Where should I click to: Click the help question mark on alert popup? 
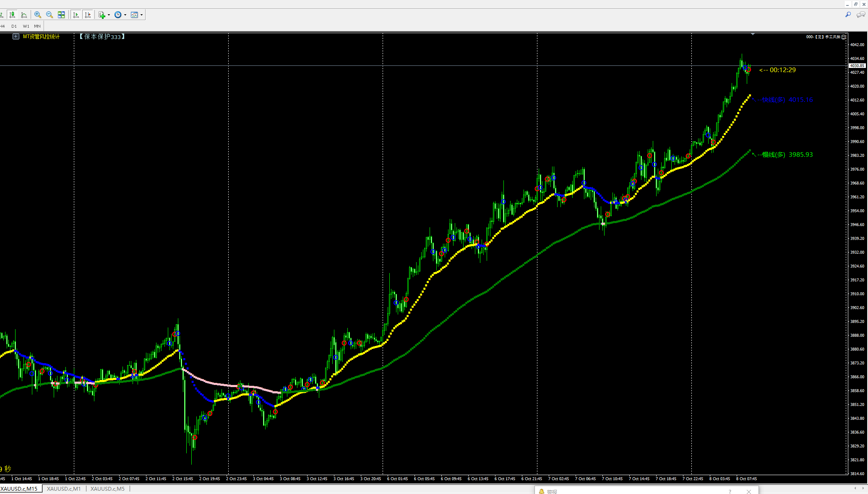click(730, 491)
